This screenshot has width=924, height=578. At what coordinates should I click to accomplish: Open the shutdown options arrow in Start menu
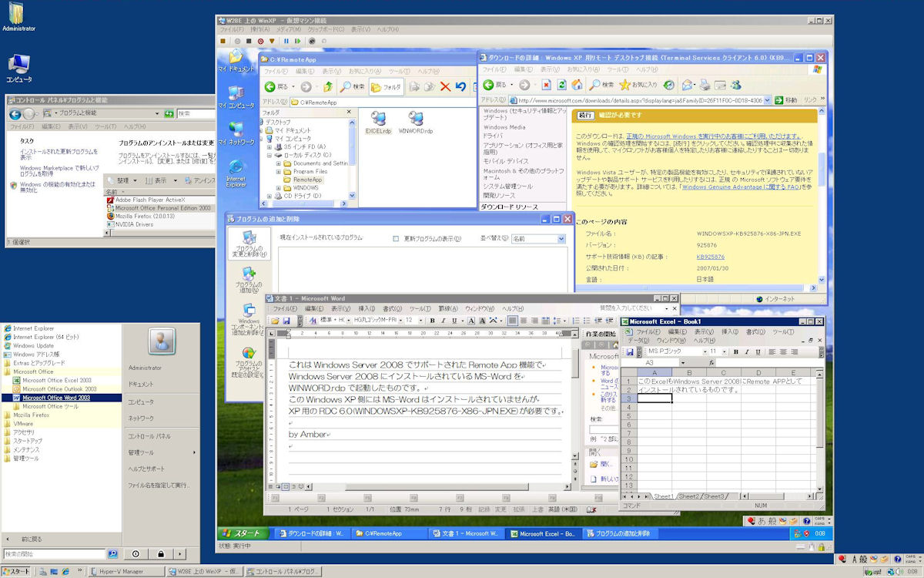point(181,553)
